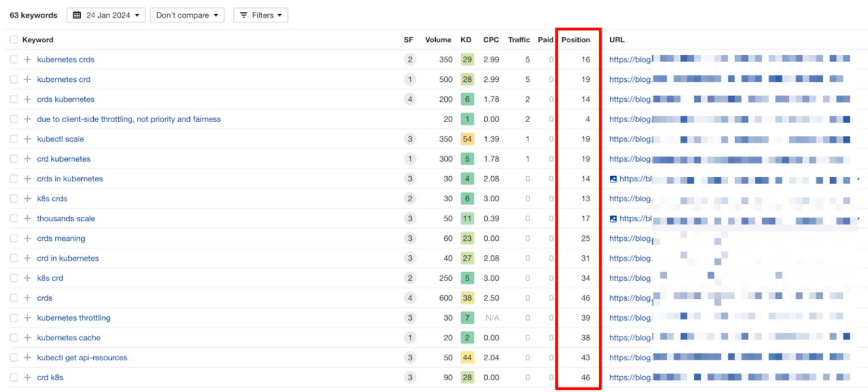This screenshot has width=868, height=392.
Task: Click volume 600 in crds row
Action: (446, 298)
